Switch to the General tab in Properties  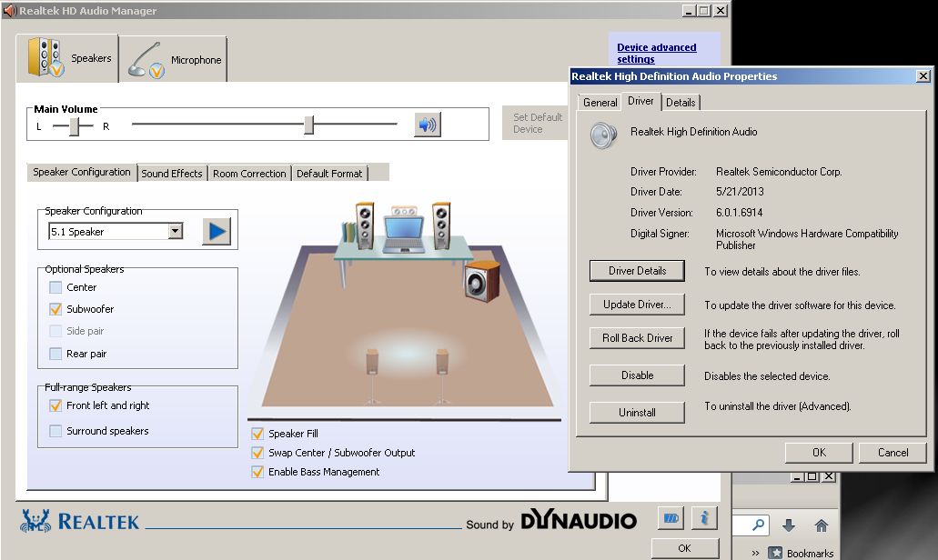tap(600, 103)
